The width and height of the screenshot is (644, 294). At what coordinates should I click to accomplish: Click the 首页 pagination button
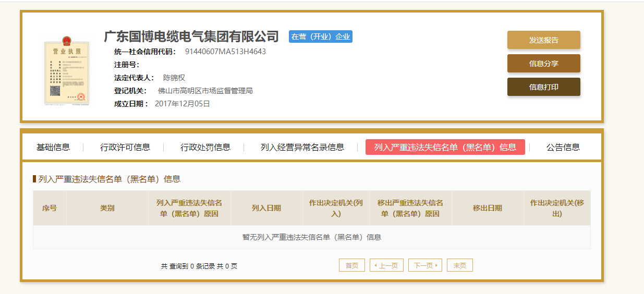(x=352, y=265)
